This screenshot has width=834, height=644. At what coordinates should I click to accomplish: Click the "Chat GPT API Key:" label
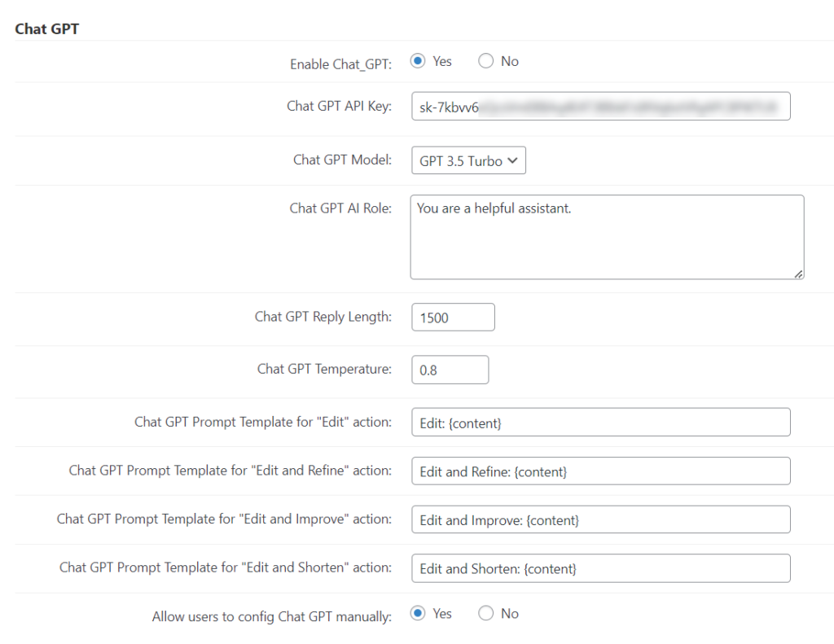pos(339,106)
